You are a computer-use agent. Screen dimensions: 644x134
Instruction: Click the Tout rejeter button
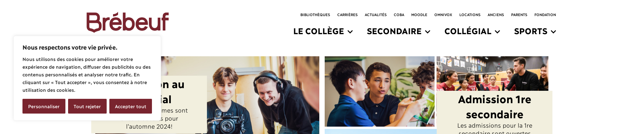coord(87,106)
